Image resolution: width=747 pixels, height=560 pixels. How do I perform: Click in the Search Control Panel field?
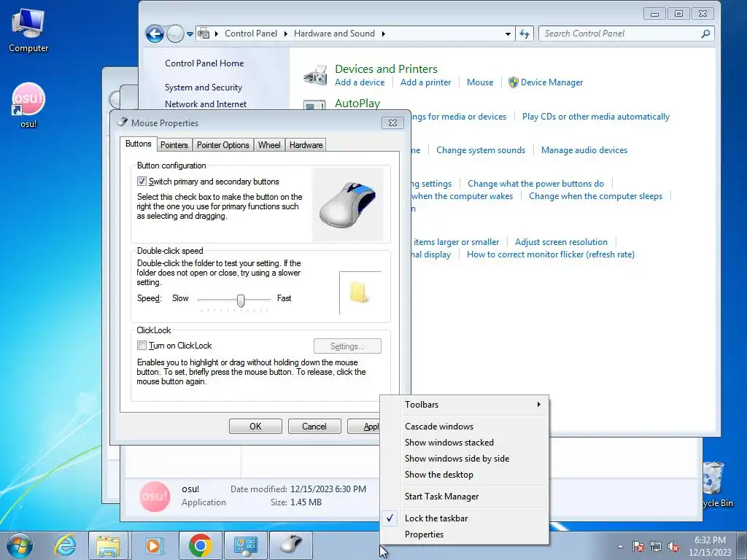tap(619, 34)
